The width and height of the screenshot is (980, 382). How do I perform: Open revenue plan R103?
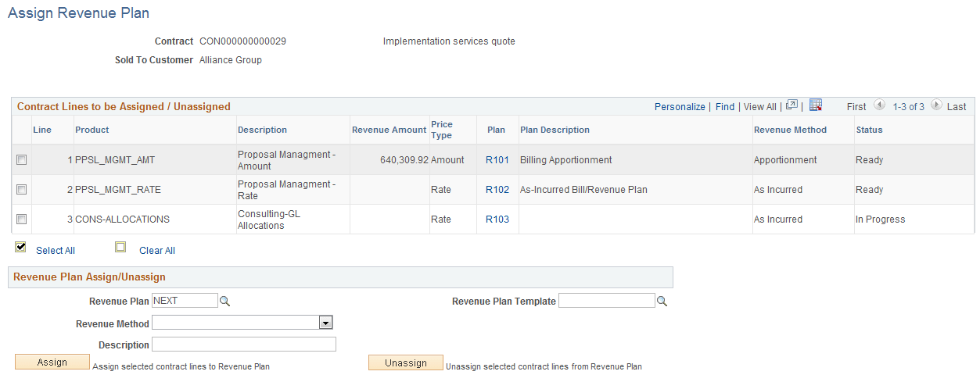(x=497, y=220)
